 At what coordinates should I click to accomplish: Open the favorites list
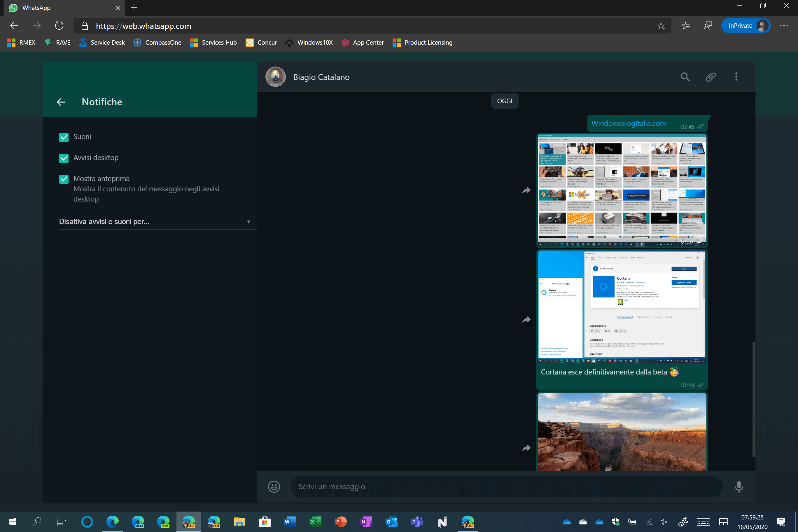click(x=685, y=26)
